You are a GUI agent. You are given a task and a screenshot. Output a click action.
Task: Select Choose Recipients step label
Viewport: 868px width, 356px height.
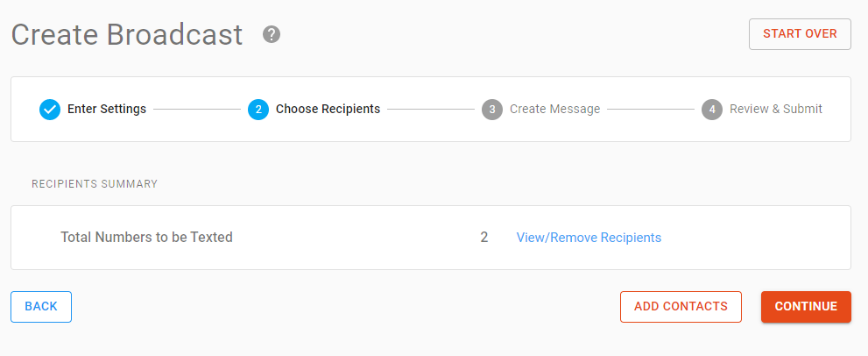pyautogui.click(x=328, y=109)
